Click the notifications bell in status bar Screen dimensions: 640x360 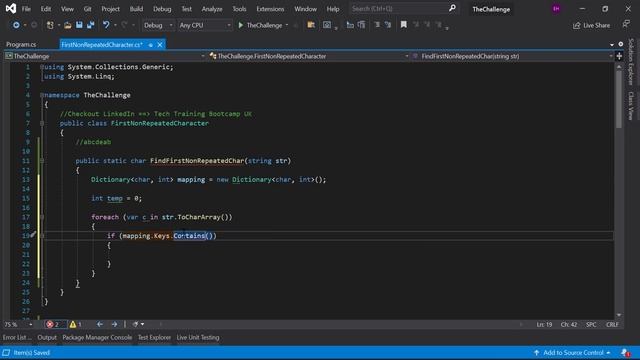click(625, 353)
